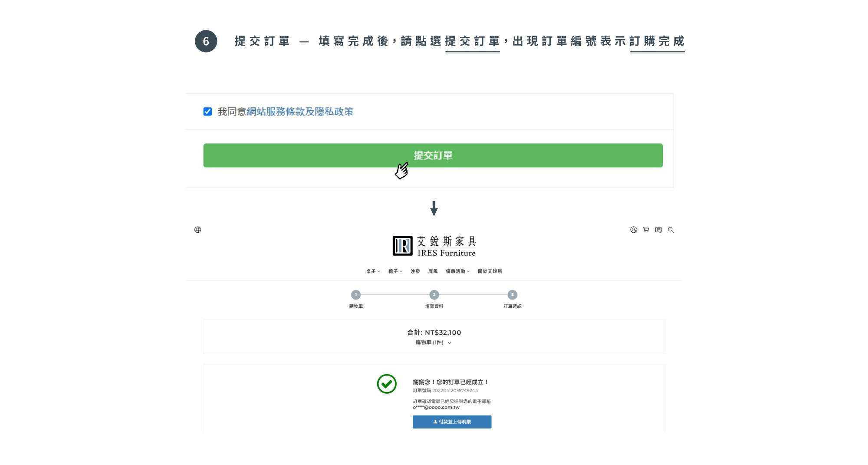
Task: Go to the IRES Furniture logo homepage
Action: point(434,246)
